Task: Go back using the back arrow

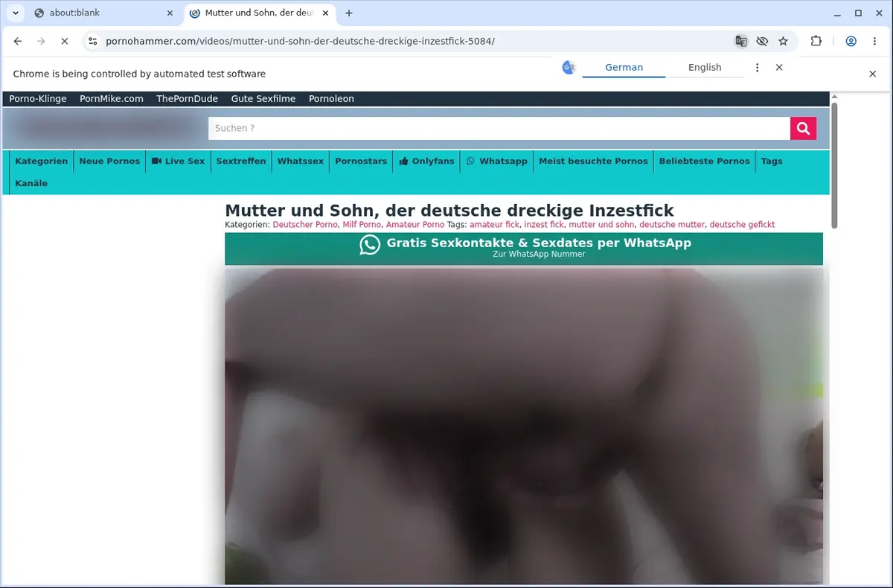Action: pyautogui.click(x=18, y=42)
